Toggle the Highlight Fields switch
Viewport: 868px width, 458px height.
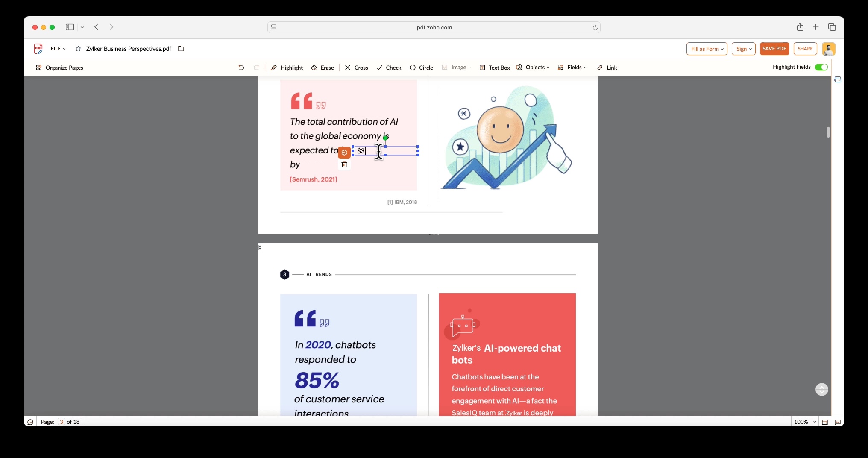pos(821,67)
